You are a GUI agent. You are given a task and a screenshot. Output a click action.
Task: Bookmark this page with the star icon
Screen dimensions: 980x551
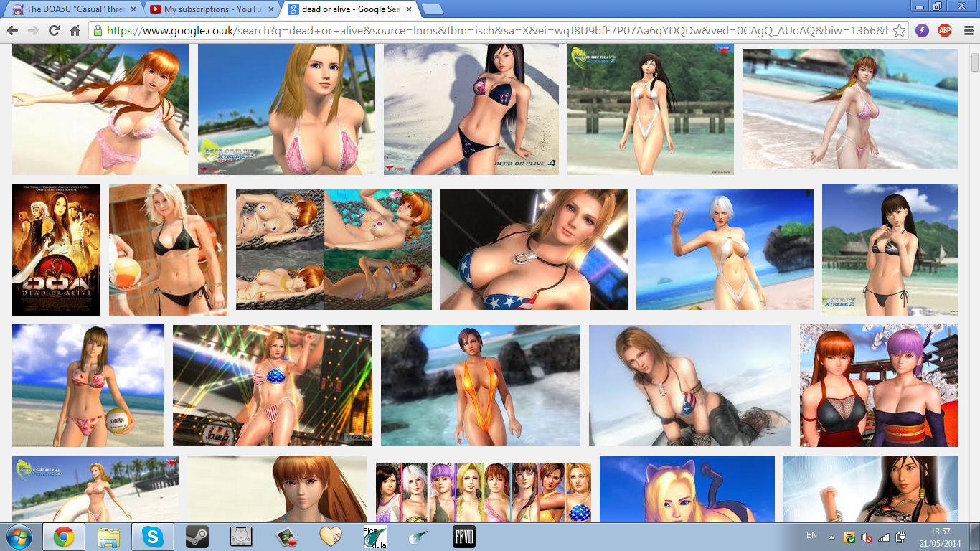click(899, 31)
